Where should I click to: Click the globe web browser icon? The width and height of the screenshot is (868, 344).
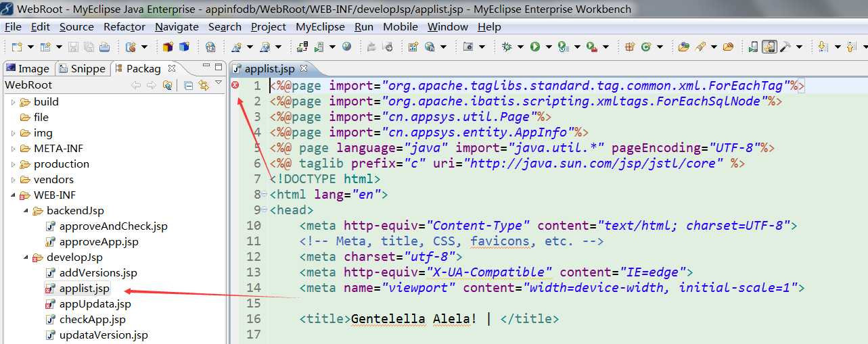pos(347,47)
